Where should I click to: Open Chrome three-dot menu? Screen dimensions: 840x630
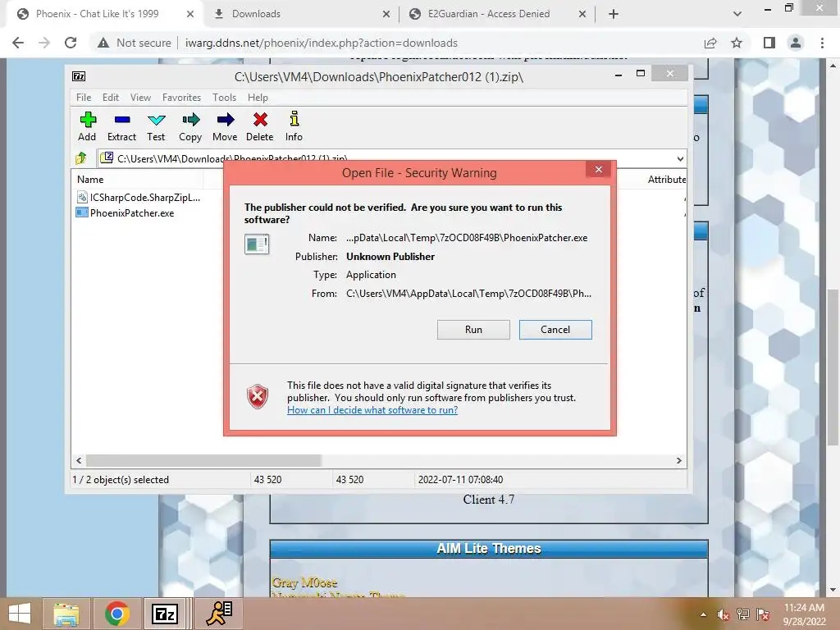pyautogui.click(x=822, y=43)
